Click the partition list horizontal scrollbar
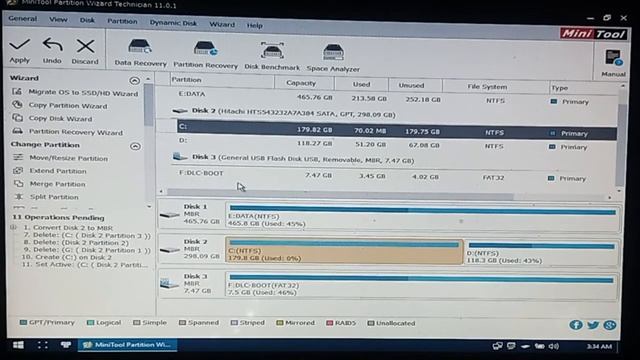The width and height of the screenshot is (640, 360). 340,193
